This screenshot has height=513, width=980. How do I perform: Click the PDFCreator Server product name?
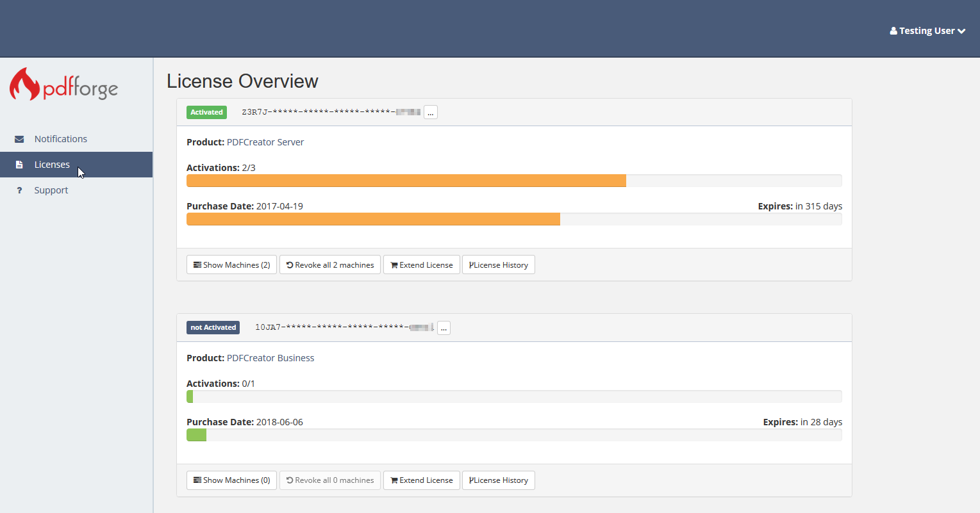[x=265, y=142]
